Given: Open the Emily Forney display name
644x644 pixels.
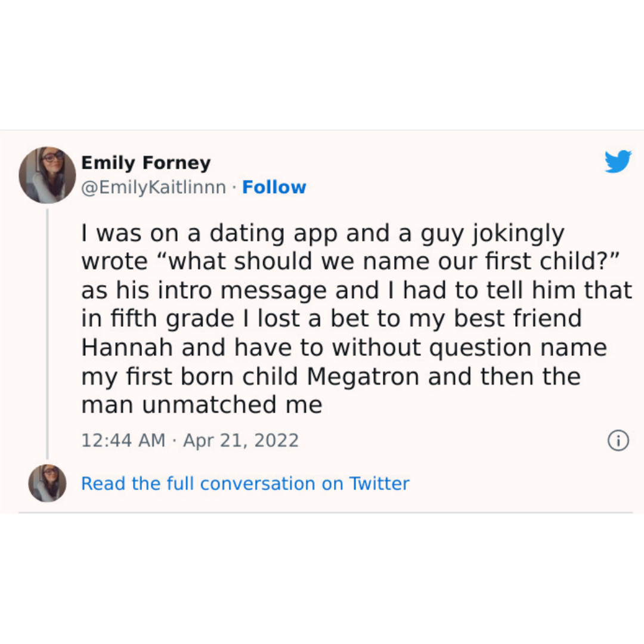Looking at the screenshot, I should click(145, 163).
